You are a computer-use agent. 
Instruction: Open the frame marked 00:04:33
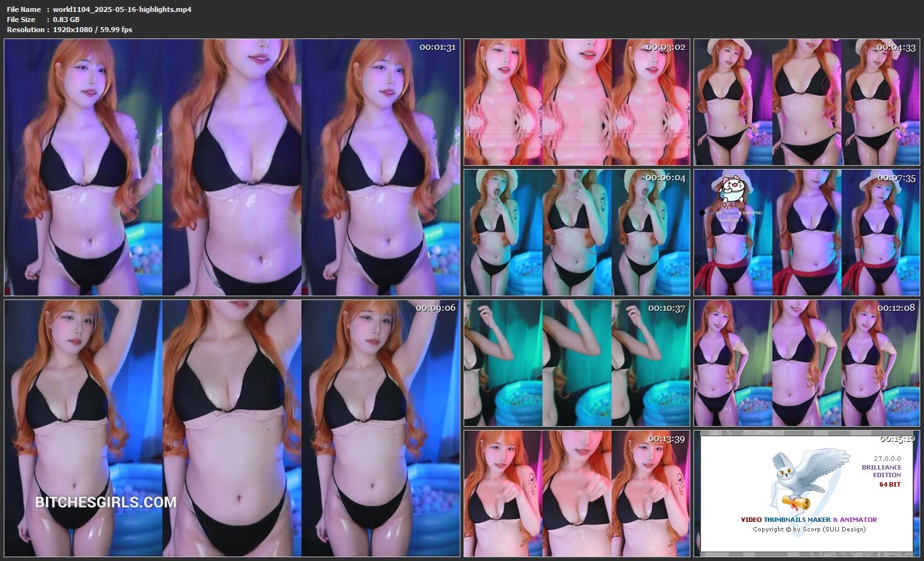pos(806,102)
